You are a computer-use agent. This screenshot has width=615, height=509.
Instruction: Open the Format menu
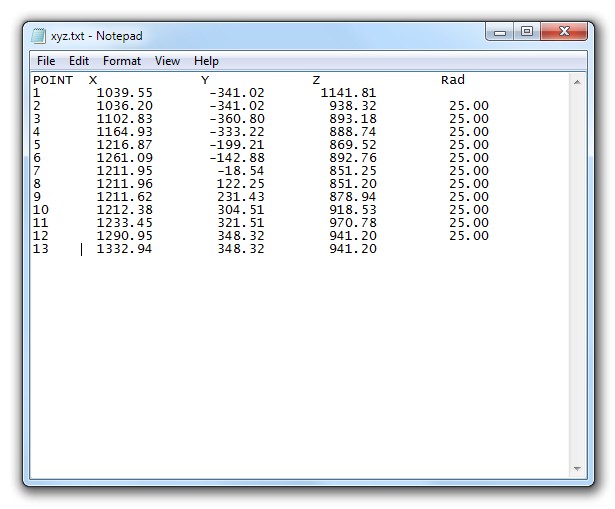(x=122, y=61)
